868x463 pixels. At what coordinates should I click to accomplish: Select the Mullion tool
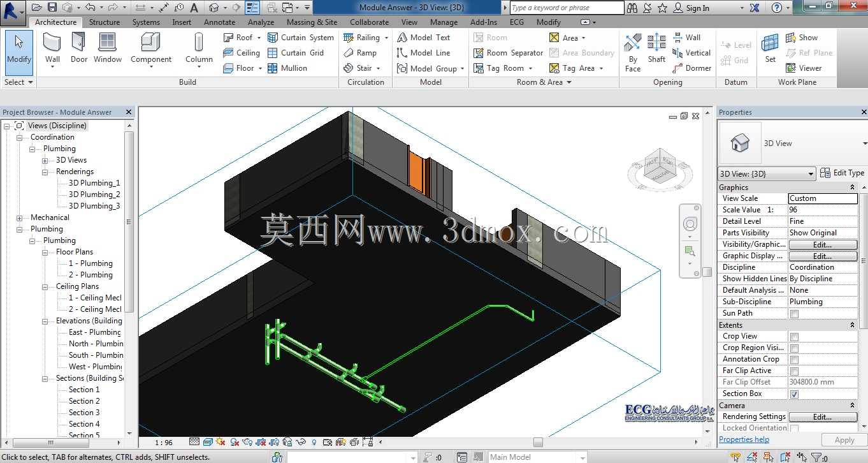coord(287,68)
